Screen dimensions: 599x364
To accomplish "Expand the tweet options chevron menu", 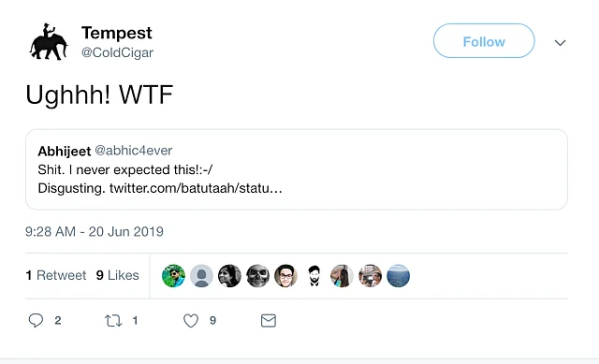I will tap(560, 42).
